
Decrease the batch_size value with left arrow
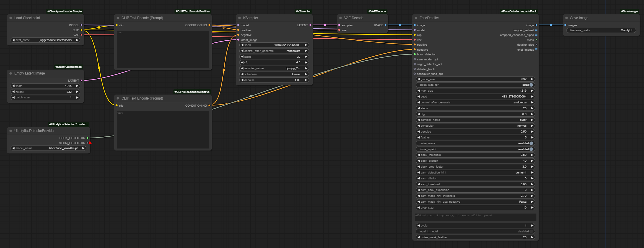[x=13, y=97]
